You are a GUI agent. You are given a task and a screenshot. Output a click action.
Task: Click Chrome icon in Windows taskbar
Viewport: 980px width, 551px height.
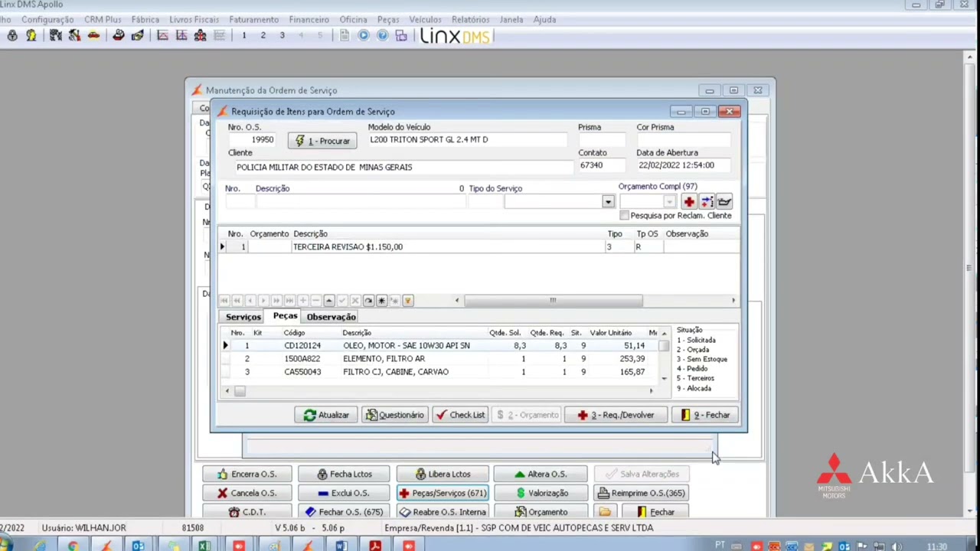tap(73, 546)
